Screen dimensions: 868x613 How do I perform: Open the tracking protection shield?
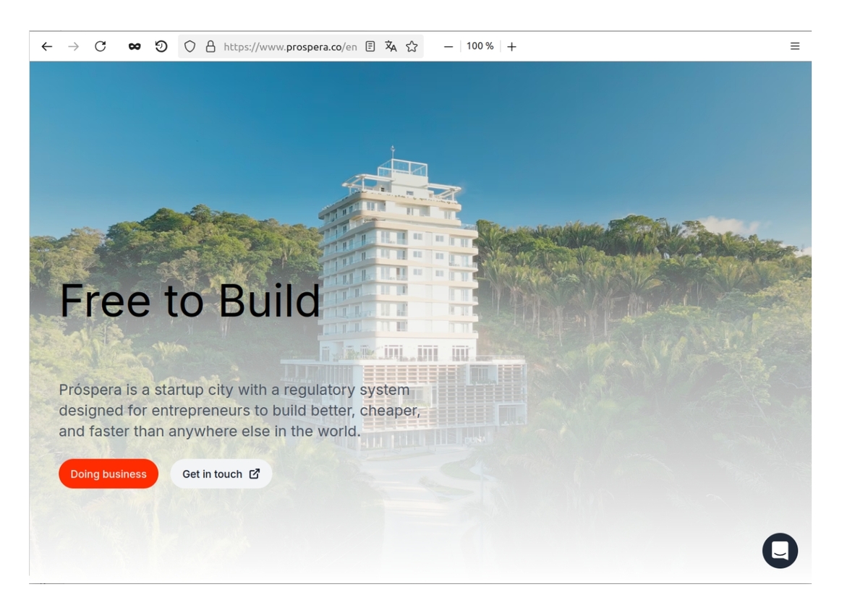[190, 46]
